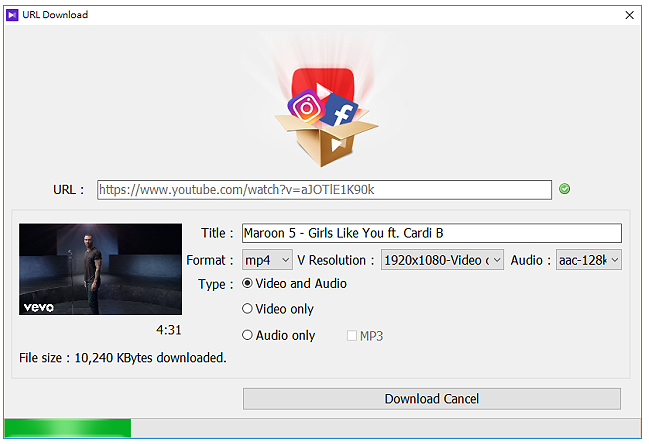Click the Title field with Maroon 5 text
The image size is (649, 444).
point(434,234)
